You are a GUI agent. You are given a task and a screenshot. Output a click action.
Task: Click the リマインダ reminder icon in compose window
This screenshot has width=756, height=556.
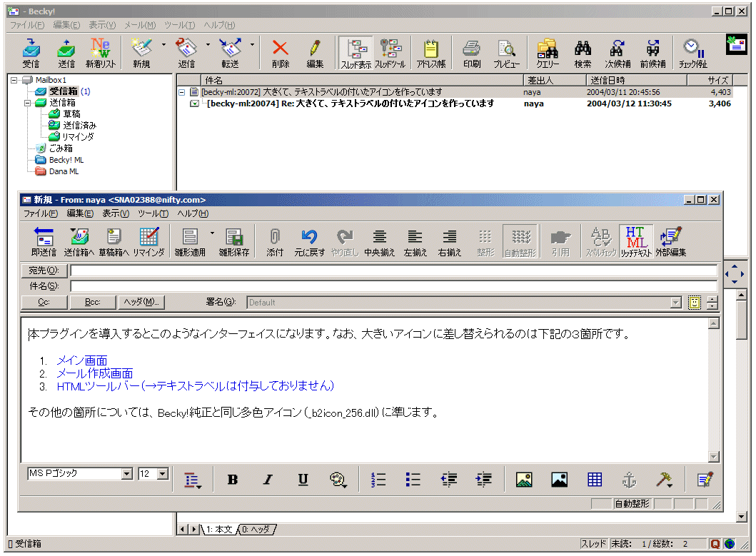(149, 241)
